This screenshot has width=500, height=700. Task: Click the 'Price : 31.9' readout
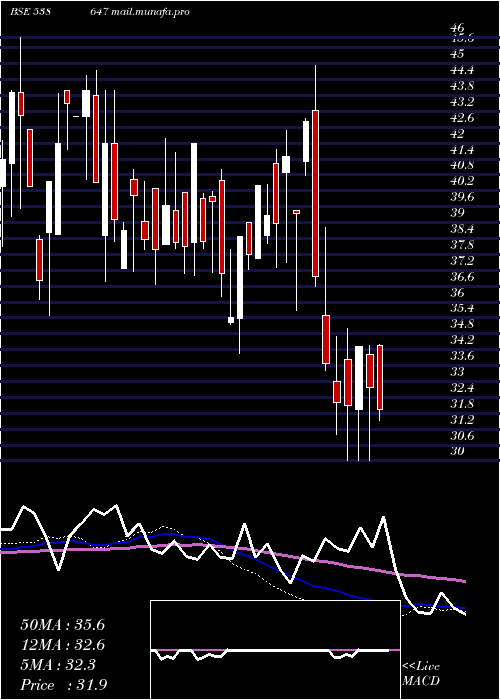[x=63, y=684]
